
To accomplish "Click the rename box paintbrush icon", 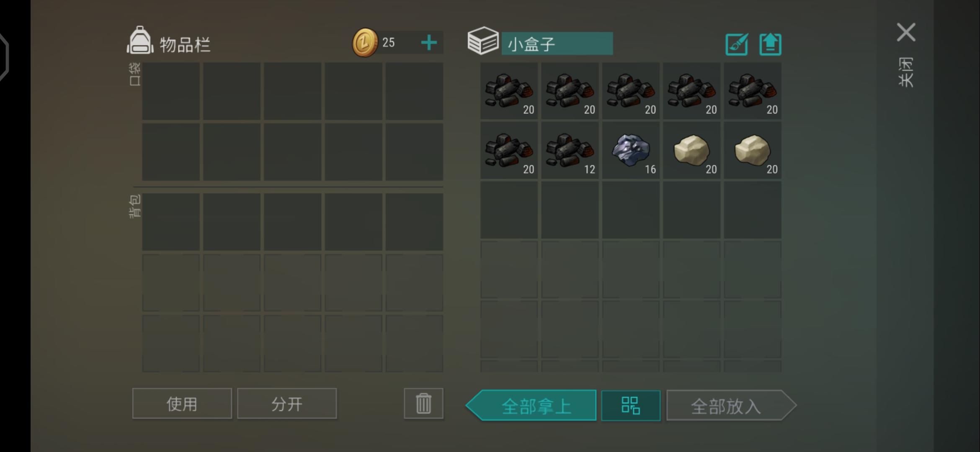I will (x=737, y=44).
